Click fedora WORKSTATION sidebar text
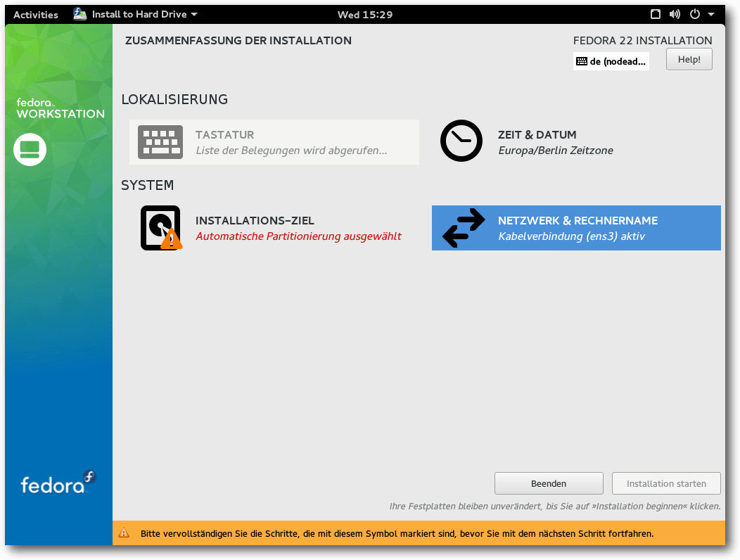The image size is (740, 560). pos(60,108)
